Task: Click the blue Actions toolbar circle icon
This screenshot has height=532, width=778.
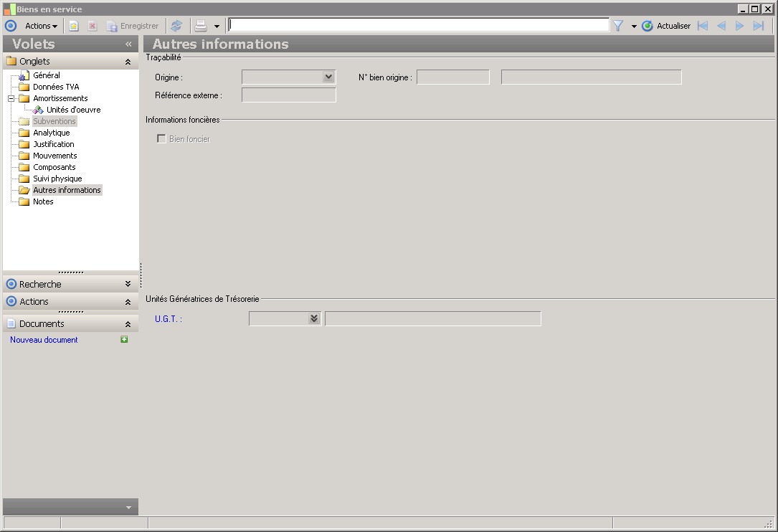Action: coord(11,26)
